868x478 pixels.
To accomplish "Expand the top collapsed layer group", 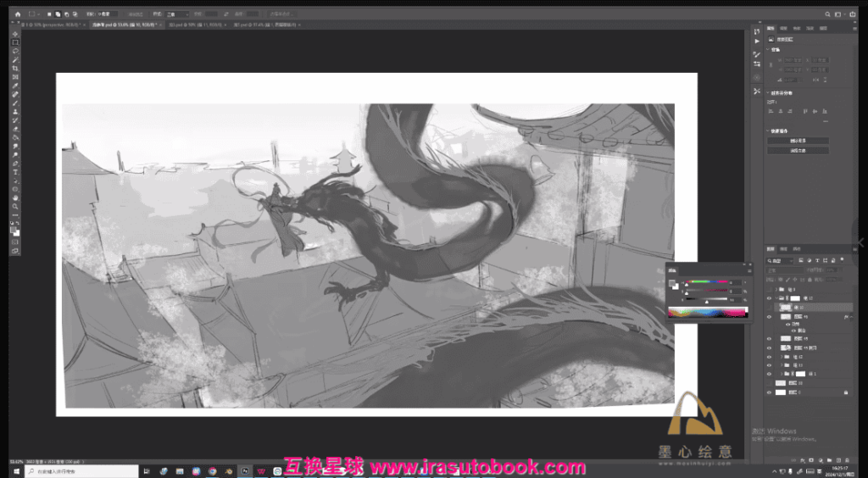I will pos(777,289).
